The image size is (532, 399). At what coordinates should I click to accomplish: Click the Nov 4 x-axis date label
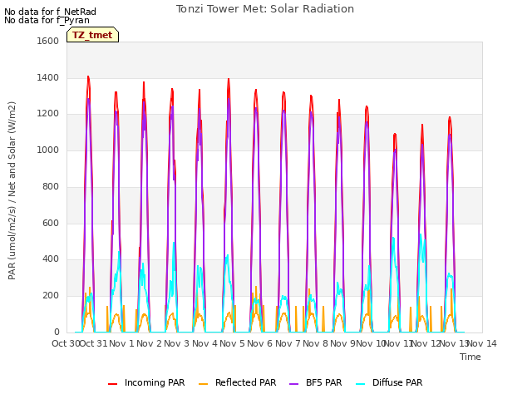pos(204,343)
